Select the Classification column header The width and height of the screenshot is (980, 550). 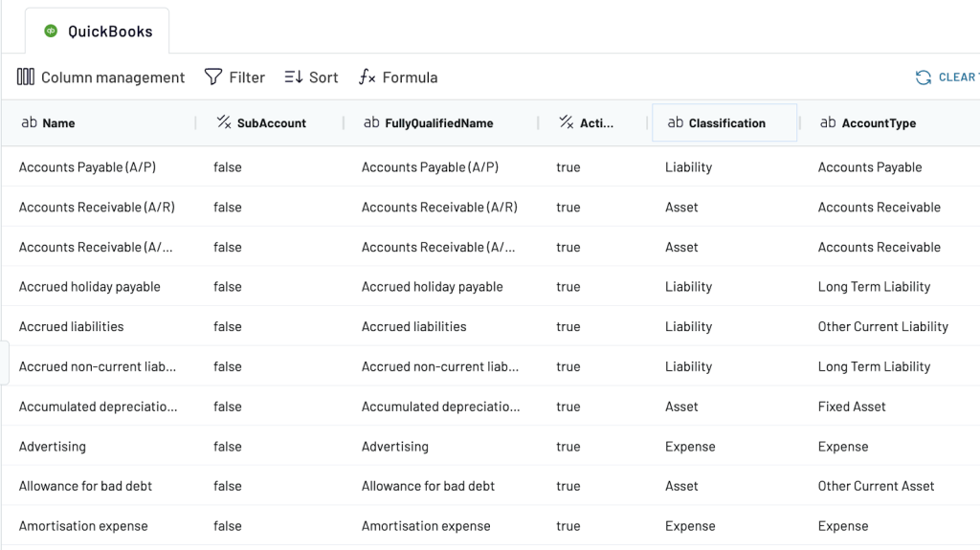click(x=724, y=123)
